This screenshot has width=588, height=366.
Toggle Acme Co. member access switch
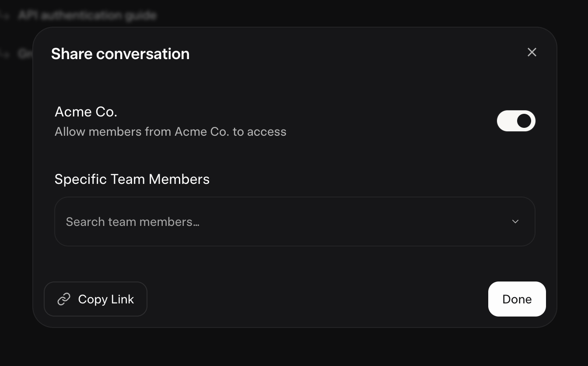click(x=516, y=121)
